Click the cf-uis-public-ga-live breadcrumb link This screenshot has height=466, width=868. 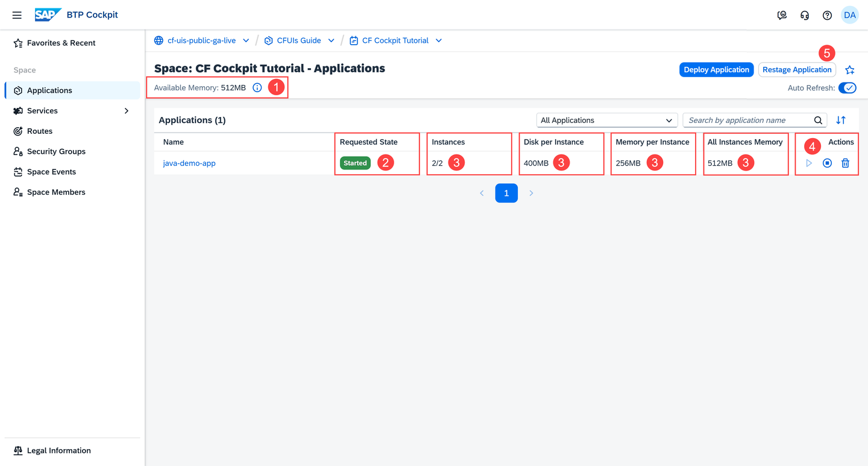(x=202, y=40)
